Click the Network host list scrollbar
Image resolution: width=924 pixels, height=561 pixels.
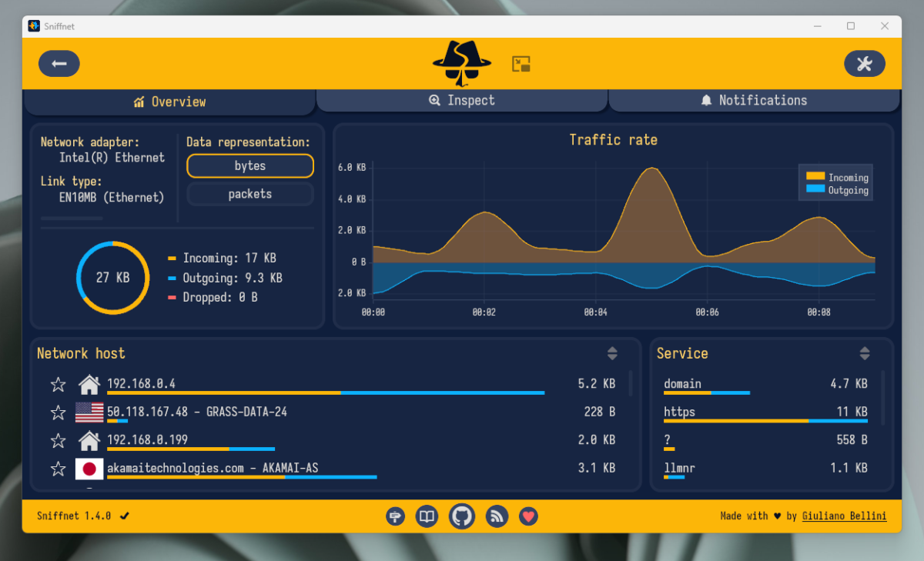point(631,383)
